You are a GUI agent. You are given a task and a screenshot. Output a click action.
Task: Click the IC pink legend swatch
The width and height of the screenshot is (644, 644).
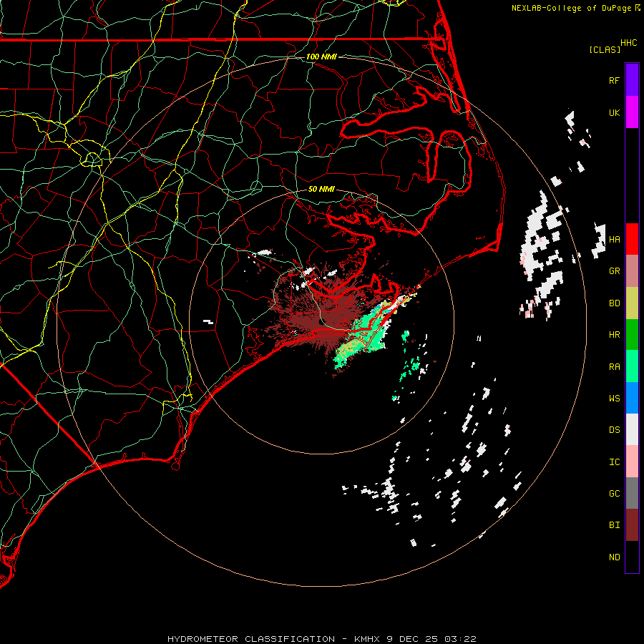[632, 462]
